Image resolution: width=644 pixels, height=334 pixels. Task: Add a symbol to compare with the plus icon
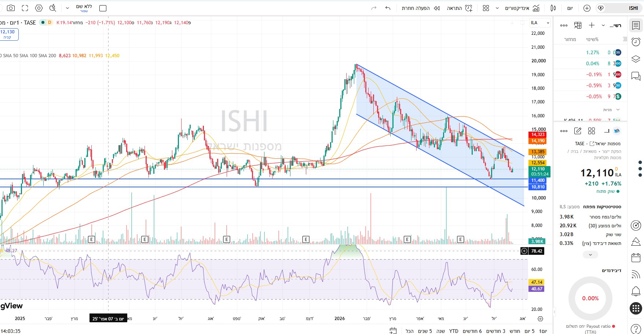tap(587, 8)
